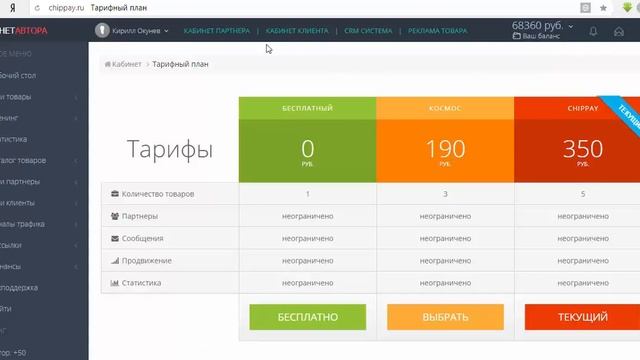
Task: Click the Тарифы heading
Action: click(x=170, y=150)
